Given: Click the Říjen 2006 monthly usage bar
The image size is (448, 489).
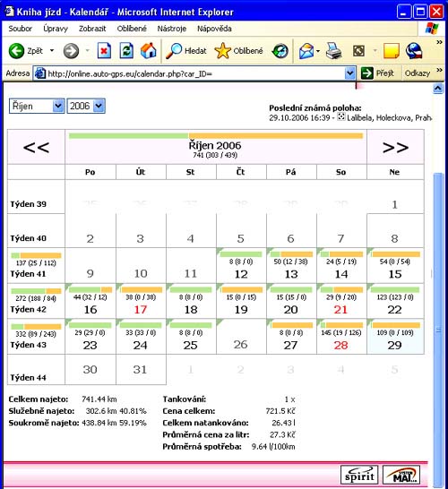Looking at the screenshot, I should (x=216, y=135).
